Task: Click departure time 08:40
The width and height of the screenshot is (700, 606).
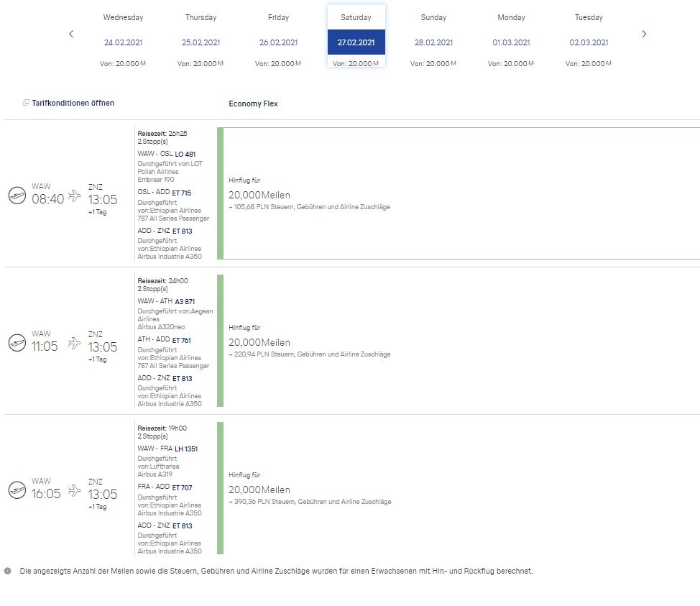Action: [47, 199]
